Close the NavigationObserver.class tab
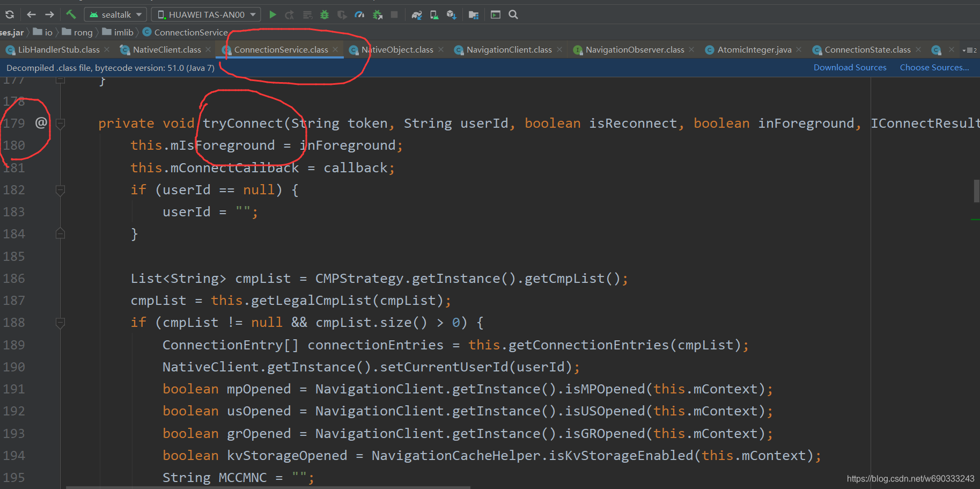Image resolution: width=980 pixels, height=489 pixels. pyautogui.click(x=691, y=49)
